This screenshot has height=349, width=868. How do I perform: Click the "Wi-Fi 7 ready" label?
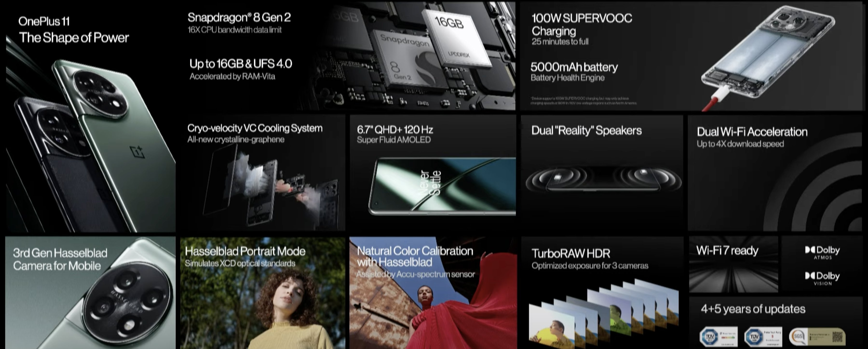(727, 251)
